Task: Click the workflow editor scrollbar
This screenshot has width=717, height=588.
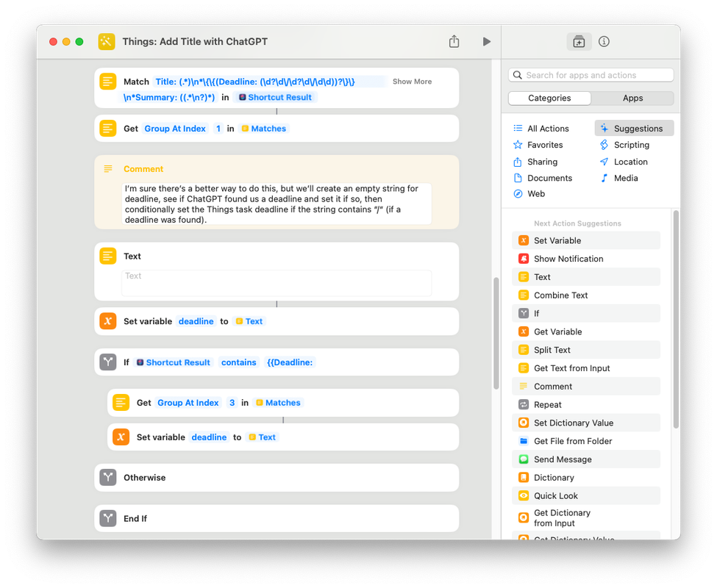Action: coord(496,333)
